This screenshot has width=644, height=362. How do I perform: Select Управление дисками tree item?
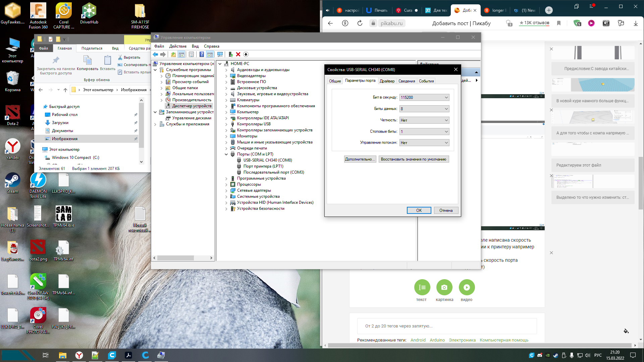tap(192, 118)
